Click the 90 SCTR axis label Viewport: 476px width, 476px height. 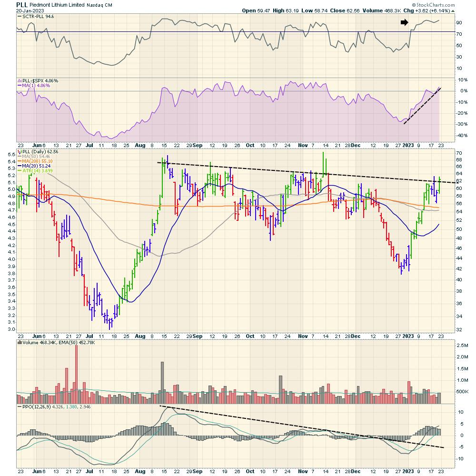pyautogui.click(x=459, y=23)
